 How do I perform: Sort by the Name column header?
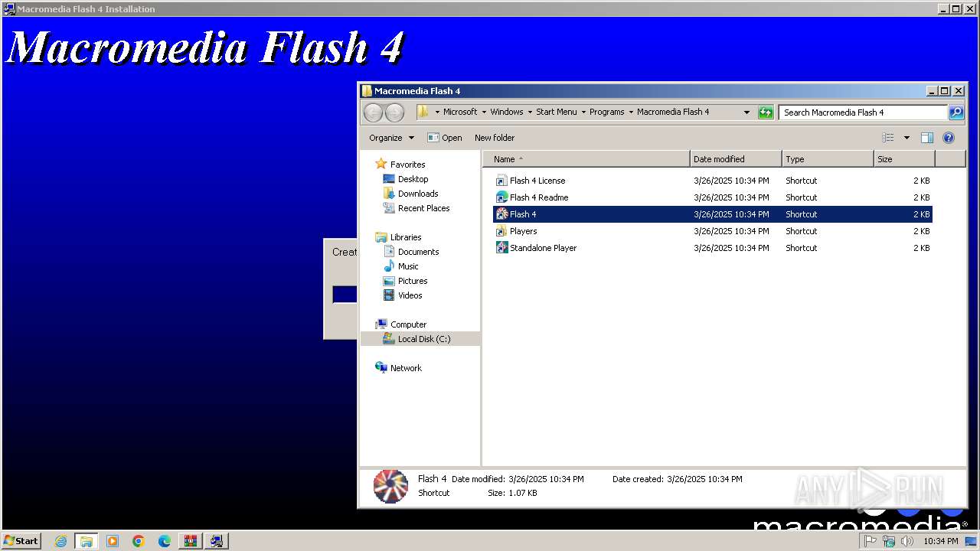(586, 159)
